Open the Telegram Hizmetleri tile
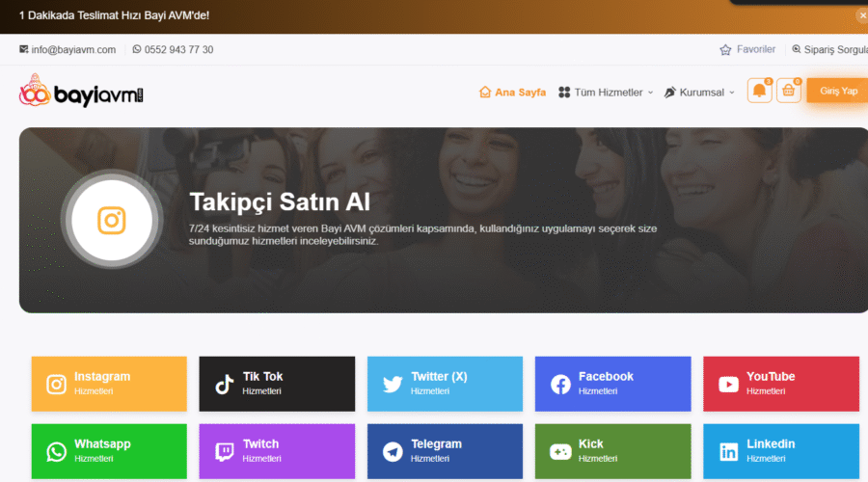Image resolution: width=868 pixels, height=482 pixels. point(445,451)
